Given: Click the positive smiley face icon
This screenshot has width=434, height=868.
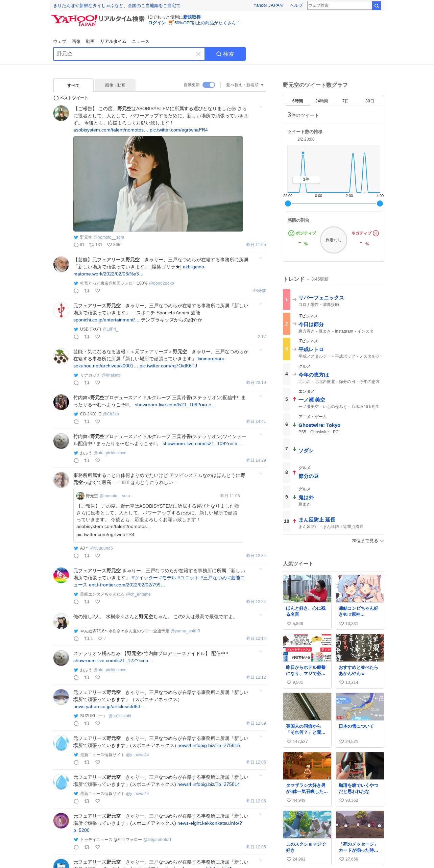Looking at the screenshot, I should [x=291, y=233].
